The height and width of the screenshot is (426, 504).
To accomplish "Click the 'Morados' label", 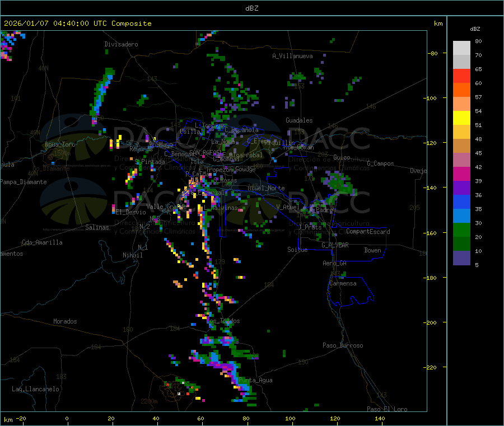I will click(x=65, y=321).
